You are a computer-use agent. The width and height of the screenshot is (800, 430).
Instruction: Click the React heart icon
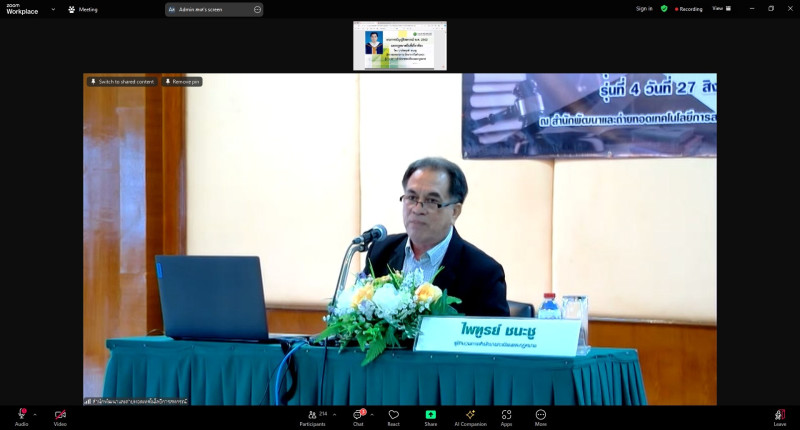click(394, 414)
